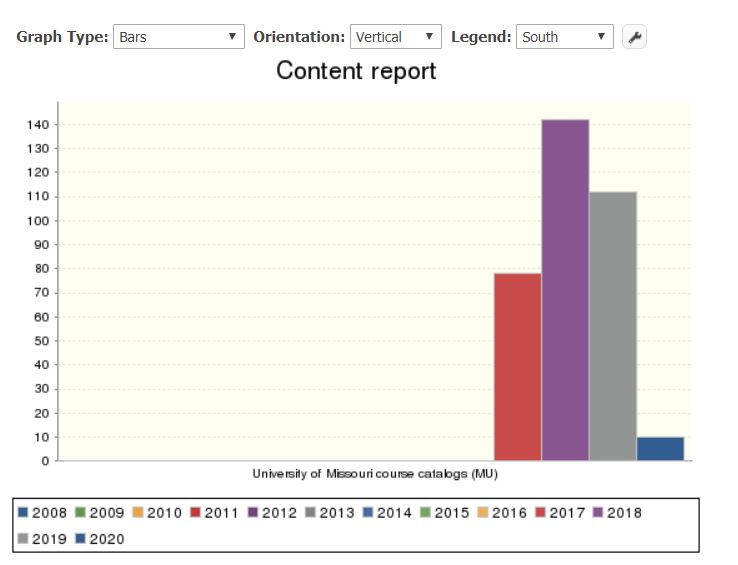Image resolution: width=738 pixels, height=565 pixels.
Task: Click the red 2017 bar
Action: tap(518, 366)
